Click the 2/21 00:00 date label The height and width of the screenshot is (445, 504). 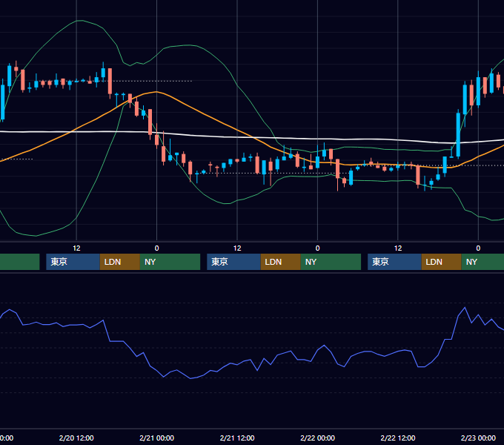pyautogui.click(x=157, y=438)
